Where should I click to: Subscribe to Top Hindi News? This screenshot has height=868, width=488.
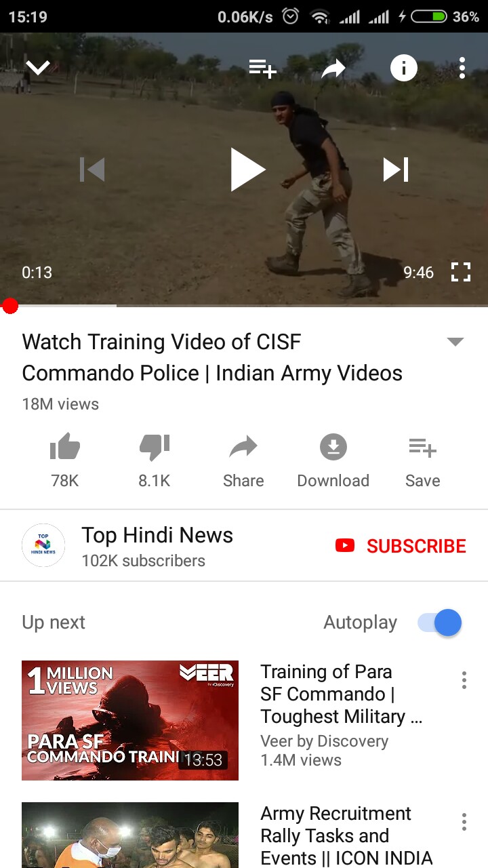click(401, 546)
